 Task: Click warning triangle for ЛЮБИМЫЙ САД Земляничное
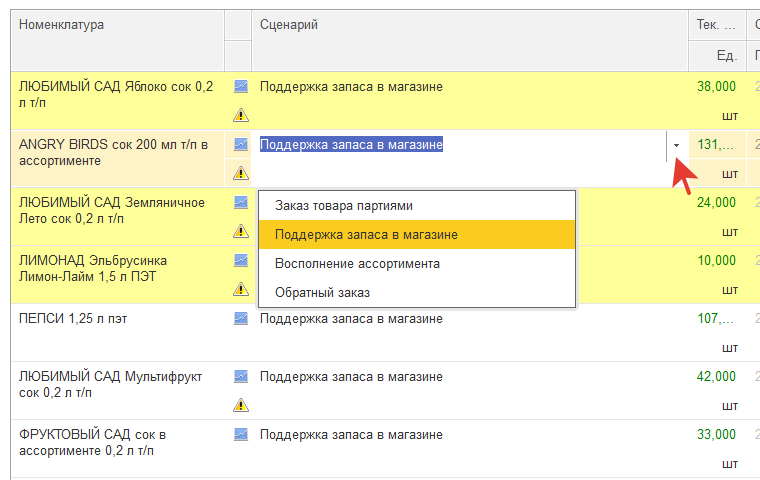[x=240, y=231]
